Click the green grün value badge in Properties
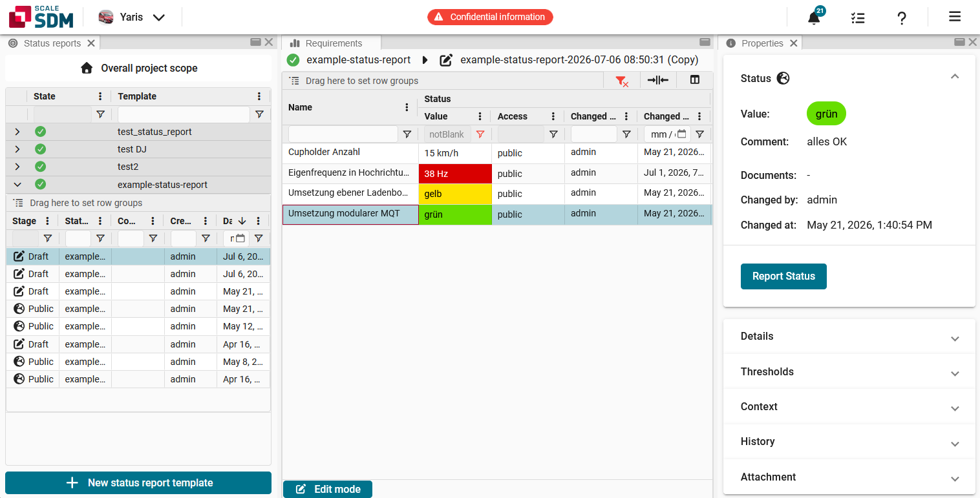 coord(826,114)
